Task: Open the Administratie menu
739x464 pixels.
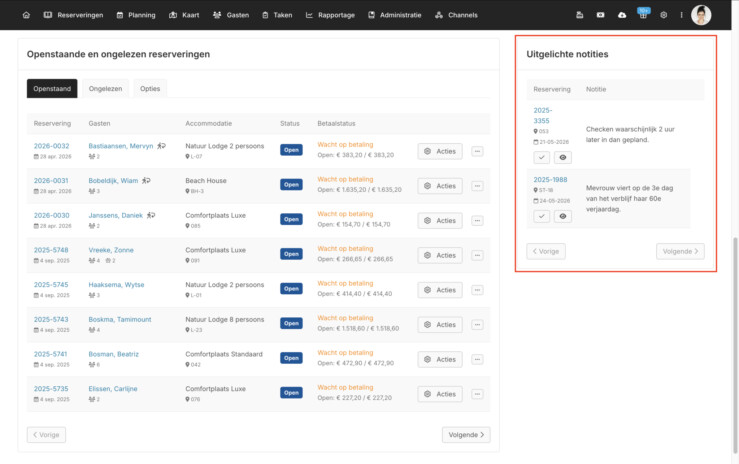Action: (x=394, y=15)
